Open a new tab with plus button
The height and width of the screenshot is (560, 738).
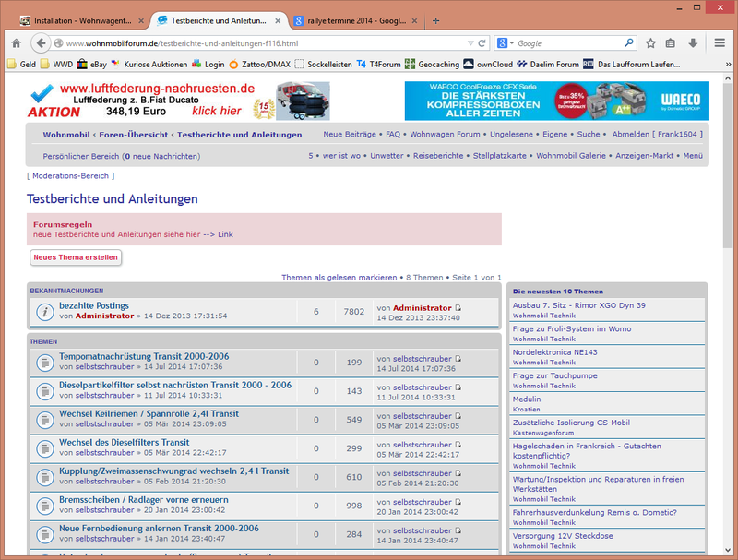click(x=435, y=20)
